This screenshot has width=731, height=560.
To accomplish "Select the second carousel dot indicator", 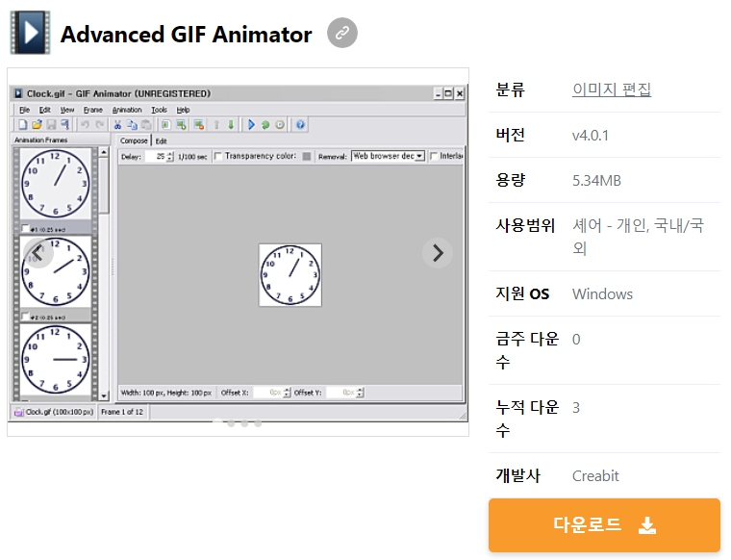I will point(231,423).
